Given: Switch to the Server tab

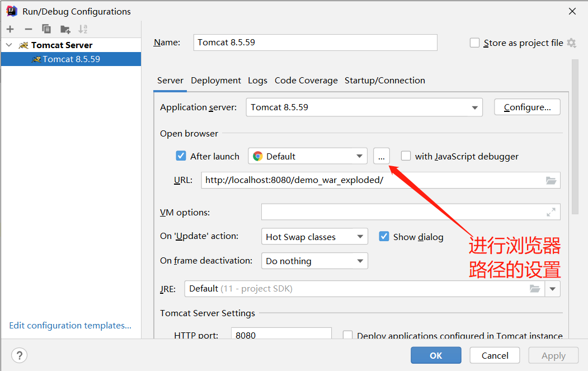Looking at the screenshot, I should (170, 80).
